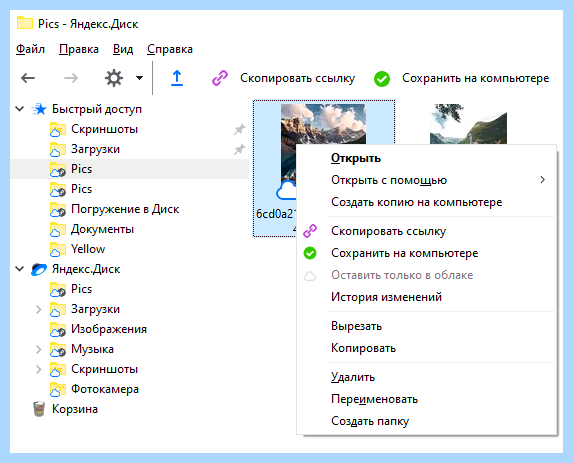Expand submenu arrow of Открыть с помощью
This screenshot has height=463, width=573.
(x=543, y=180)
